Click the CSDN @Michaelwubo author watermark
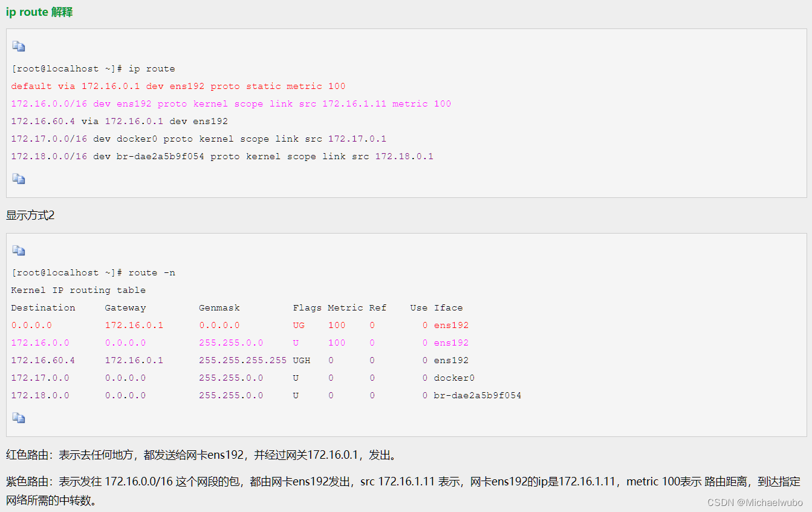 click(x=756, y=502)
